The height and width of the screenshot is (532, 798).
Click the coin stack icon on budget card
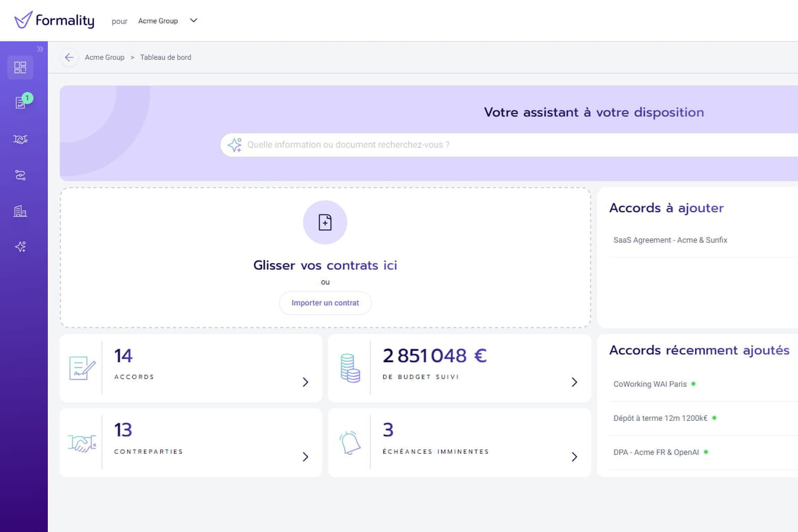click(x=350, y=368)
